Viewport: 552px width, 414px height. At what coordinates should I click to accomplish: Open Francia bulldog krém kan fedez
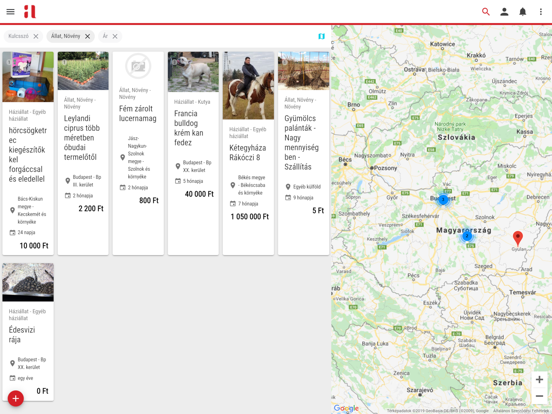(189, 128)
